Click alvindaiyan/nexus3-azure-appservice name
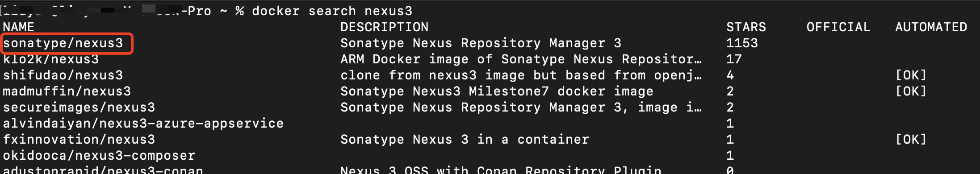The height and width of the screenshot is (174, 980). (x=143, y=124)
